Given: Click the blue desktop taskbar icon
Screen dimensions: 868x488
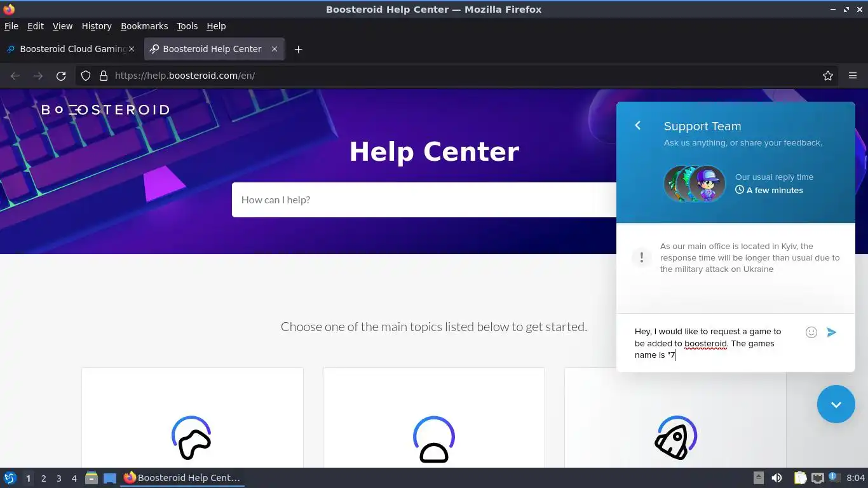Looking at the screenshot, I should 109,478.
